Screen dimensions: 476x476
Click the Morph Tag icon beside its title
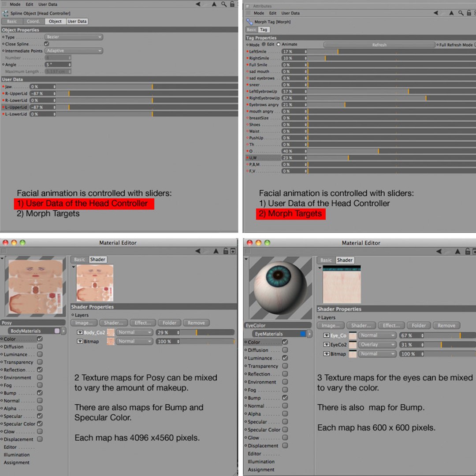click(x=249, y=22)
